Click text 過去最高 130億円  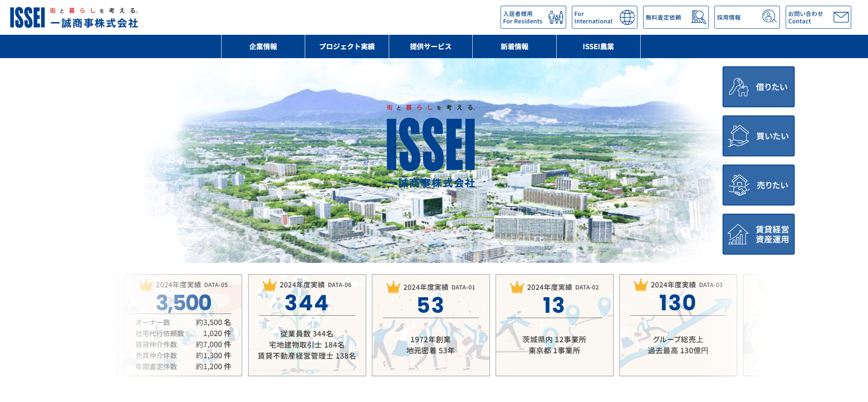coord(678,350)
